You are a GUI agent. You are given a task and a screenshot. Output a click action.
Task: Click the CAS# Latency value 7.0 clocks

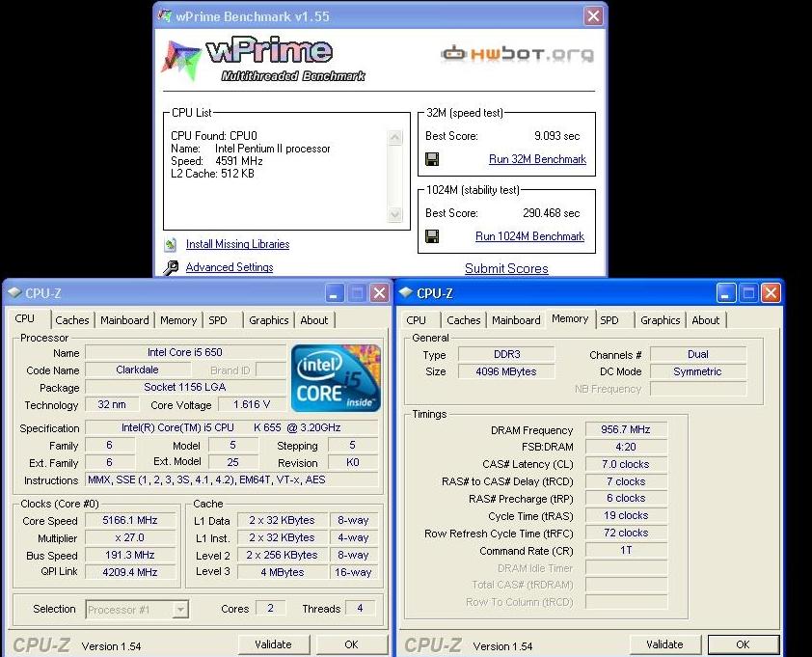tap(626, 464)
